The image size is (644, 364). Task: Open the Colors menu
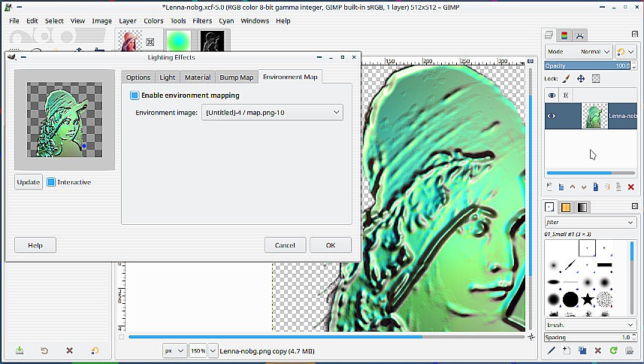pos(153,21)
